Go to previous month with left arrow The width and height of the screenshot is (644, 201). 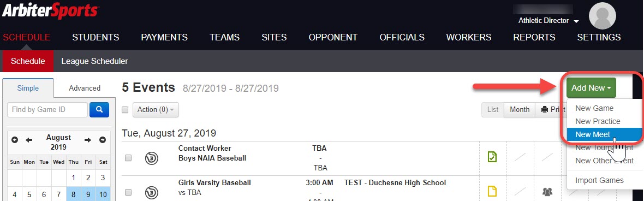pos(29,140)
